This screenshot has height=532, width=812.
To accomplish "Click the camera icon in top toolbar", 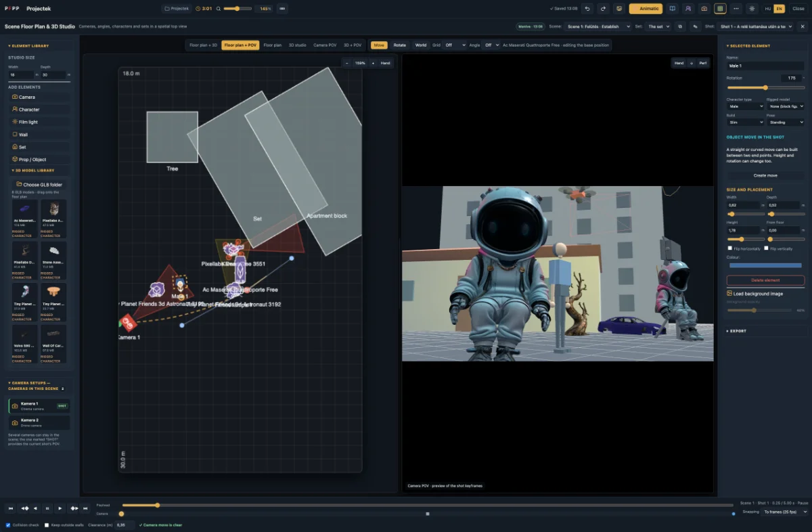I will coord(704,9).
